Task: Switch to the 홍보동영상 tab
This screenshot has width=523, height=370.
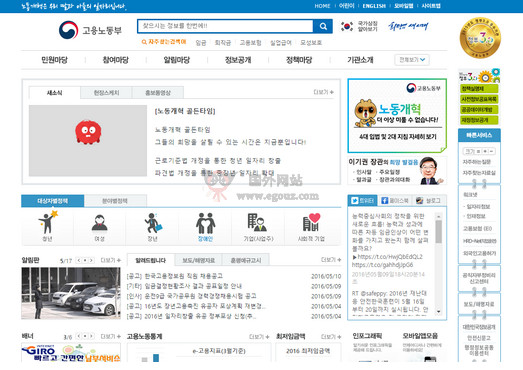Action: click(x=158, y=93)
